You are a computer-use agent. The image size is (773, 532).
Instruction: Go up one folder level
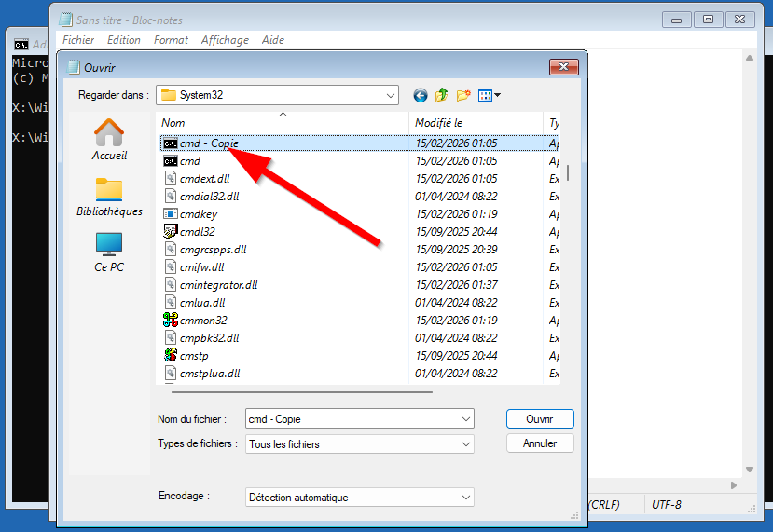tap(442, 95)
